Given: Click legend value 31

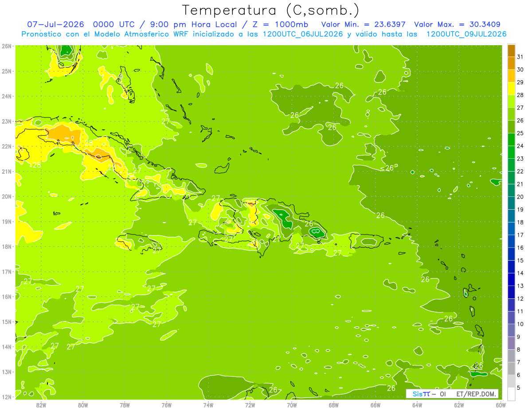Looking at the screenshot, I should coord(520,57).
